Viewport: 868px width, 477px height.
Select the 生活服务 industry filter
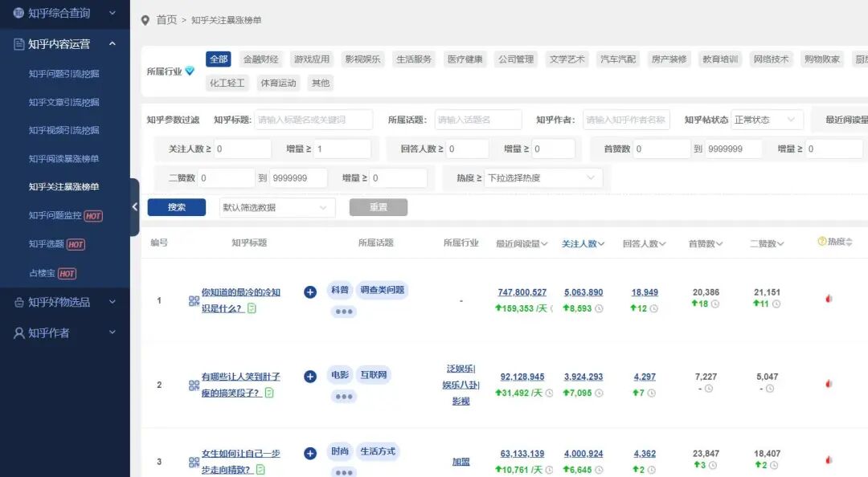click(414, 59)
